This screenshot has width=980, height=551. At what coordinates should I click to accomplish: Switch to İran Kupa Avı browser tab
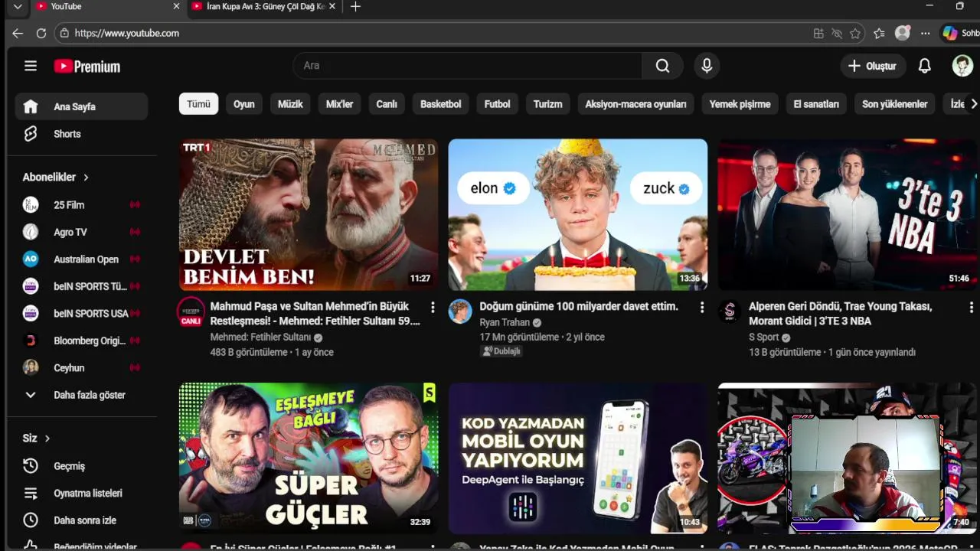tap(263, 7)
